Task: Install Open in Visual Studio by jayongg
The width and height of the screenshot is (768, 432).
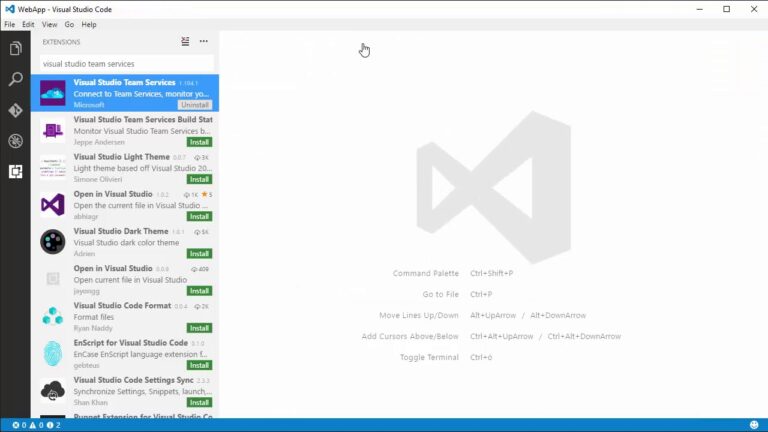Action: pyautogui.click(x=199, y=291)
